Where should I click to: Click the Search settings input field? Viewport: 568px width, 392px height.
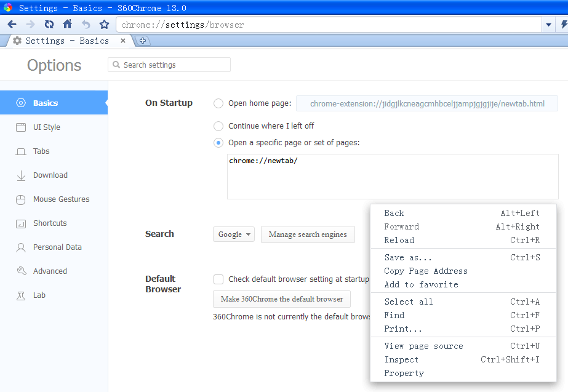tap(169, 65)
